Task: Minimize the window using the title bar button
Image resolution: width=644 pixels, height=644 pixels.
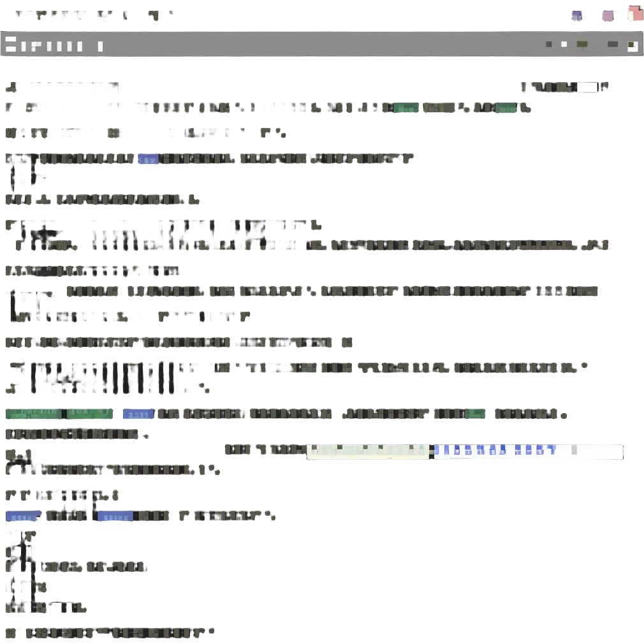Action: pos(577,17)
